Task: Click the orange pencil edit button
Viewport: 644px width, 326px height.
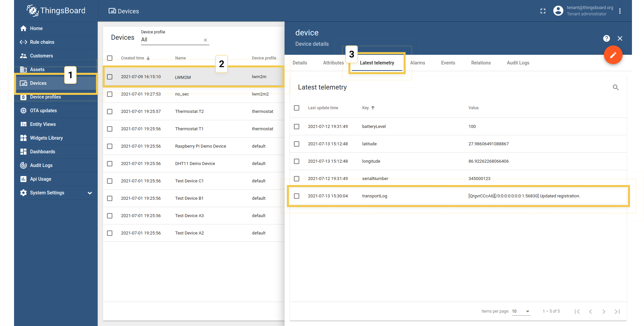Action: click(613, 55)
